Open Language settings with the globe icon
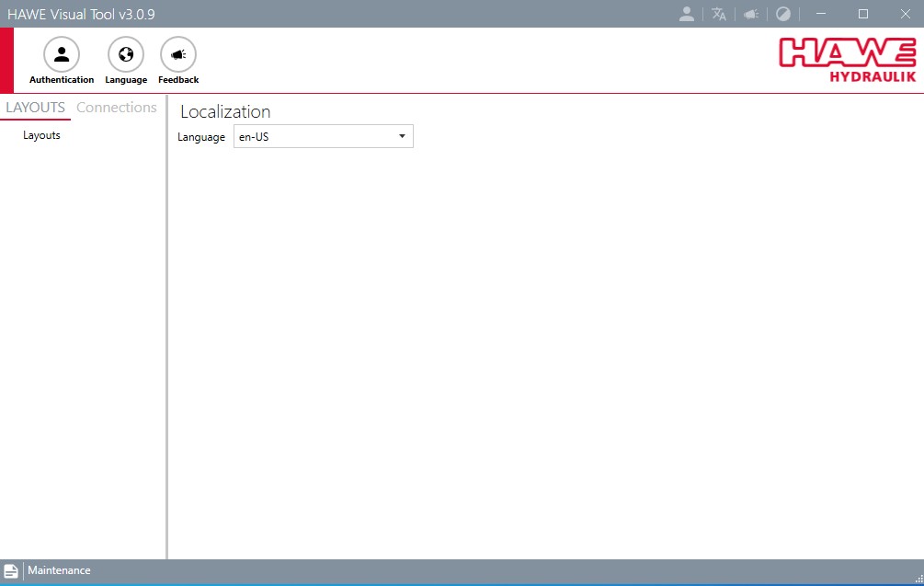 pyautogui.click(x=126, y=55)
